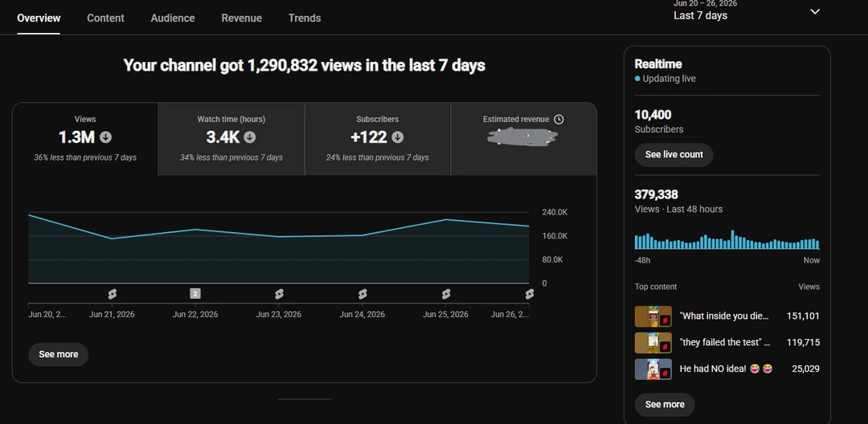
Task: Click the 151,101 views value
Action: coord(803,316)
